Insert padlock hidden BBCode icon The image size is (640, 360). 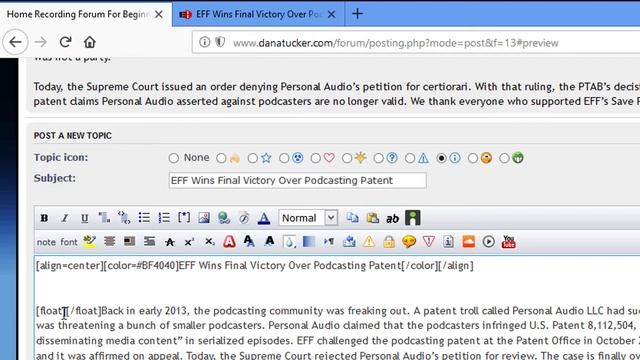pos(389,242)
